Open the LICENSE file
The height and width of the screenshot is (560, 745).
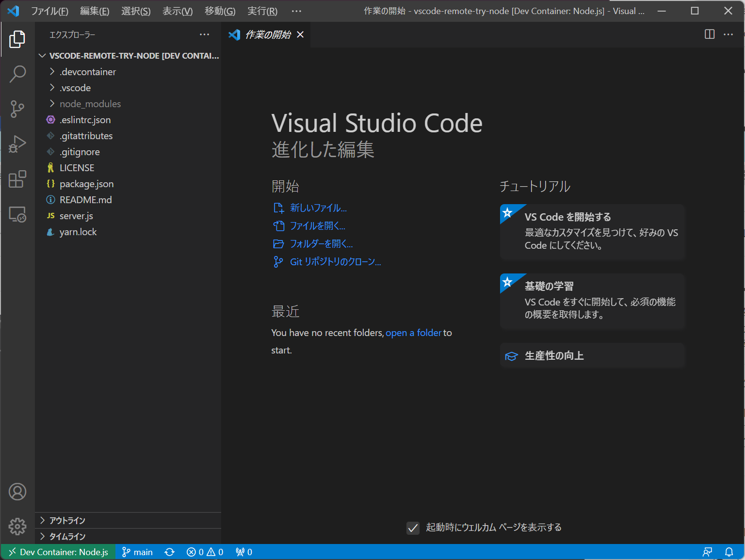click(x=128, y=168)
